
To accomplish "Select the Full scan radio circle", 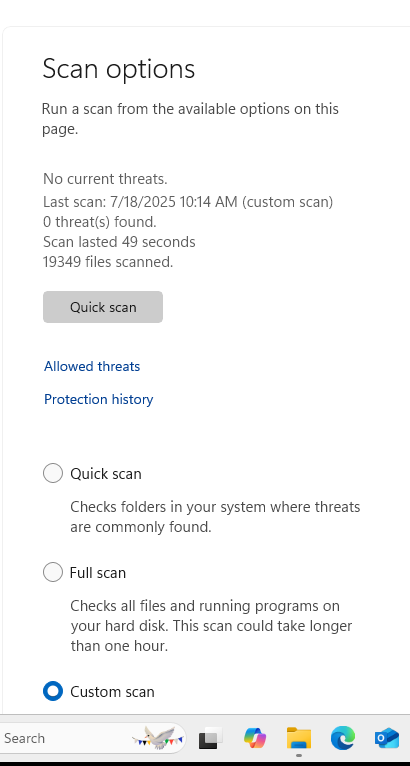I will coord(53,572).
